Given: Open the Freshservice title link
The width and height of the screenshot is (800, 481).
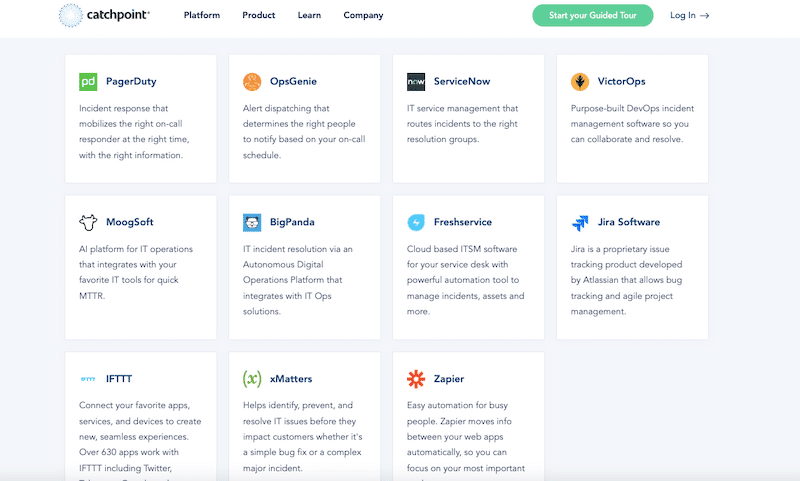Looking at the screenshot, I should (463, 222).
